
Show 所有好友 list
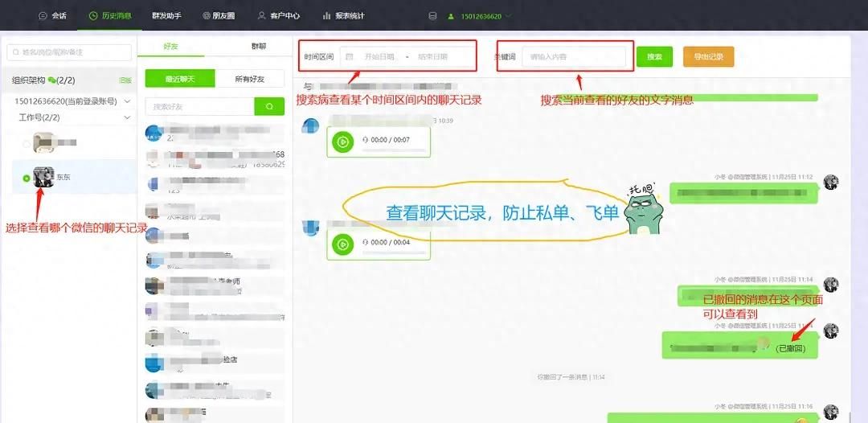click(x=250, y=79)
